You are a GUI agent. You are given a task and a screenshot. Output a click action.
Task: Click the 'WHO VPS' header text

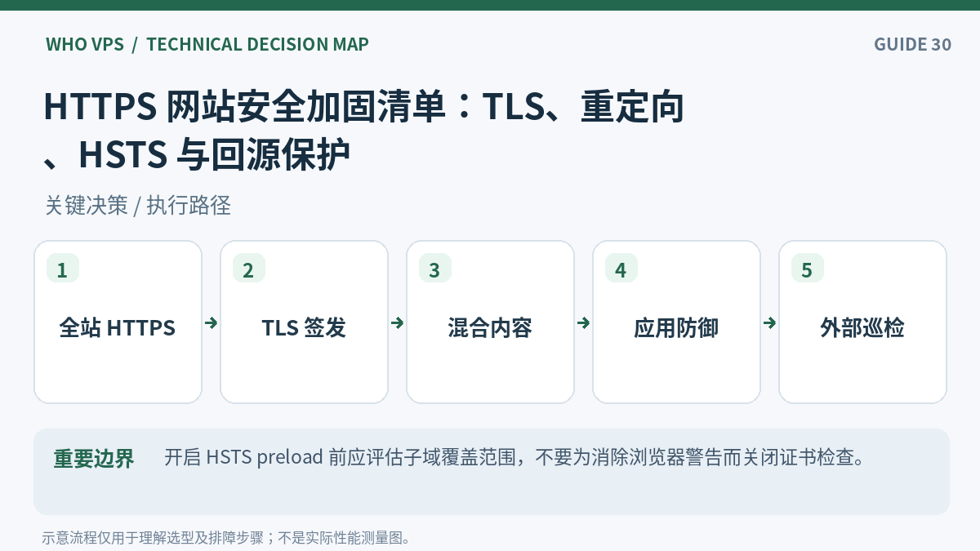coord(85,44)
